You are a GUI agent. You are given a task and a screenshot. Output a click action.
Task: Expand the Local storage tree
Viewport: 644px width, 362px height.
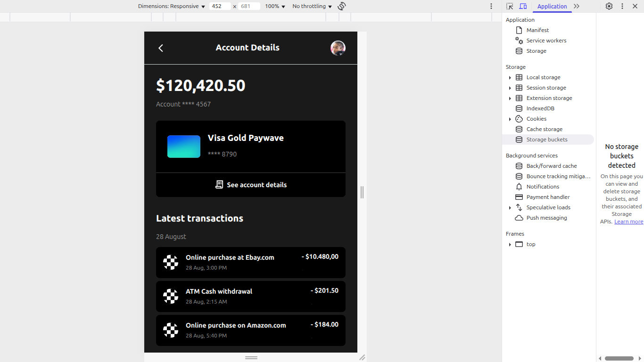(510, 77)
